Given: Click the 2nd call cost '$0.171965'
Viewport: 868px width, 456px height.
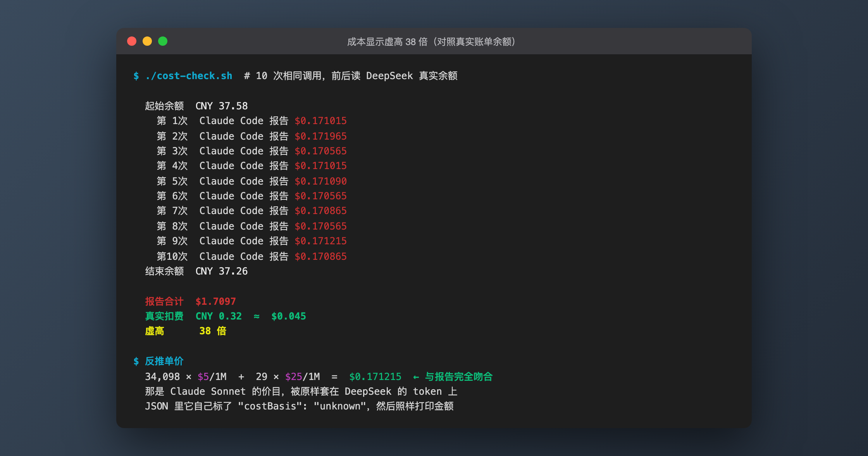Looking at the screenshot, I should click(x=320, y=136).
